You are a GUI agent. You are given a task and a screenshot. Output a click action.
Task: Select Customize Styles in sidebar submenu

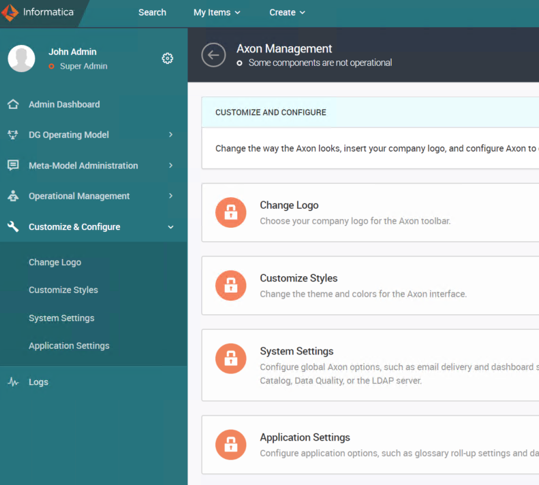[x=63, y=290]
